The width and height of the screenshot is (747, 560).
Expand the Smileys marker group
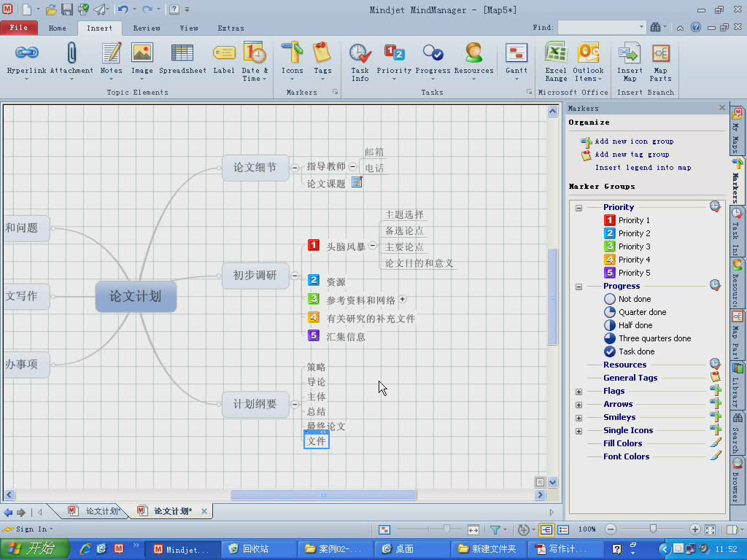click(x=578, y=418)
